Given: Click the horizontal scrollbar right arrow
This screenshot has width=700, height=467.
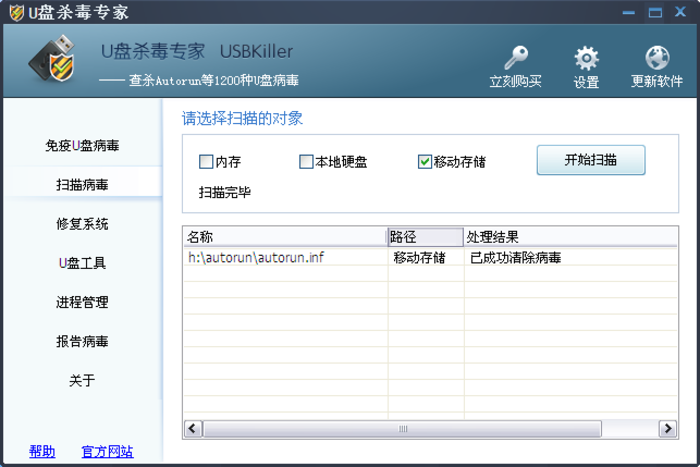Looking at the screenshot, I should [668, 429].
